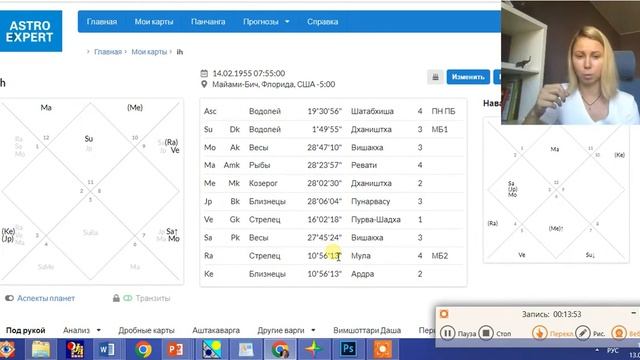Image resolution: width=640 pixels, height=360 pixels.
Task: Toggle the Транзиты switch
Action: pos(128,298)
